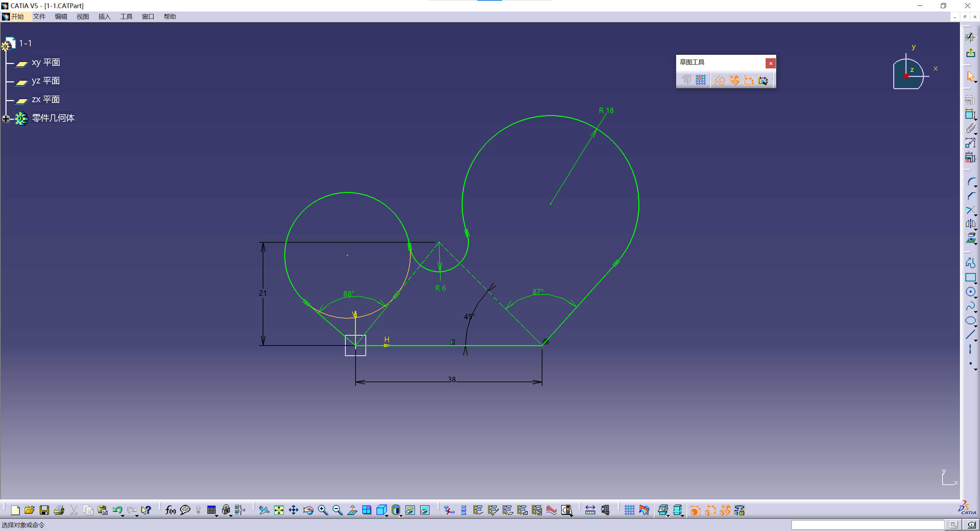Open the 编辑 menu
The width and height of the screenshot is (980, 531).
coord(61,16)
